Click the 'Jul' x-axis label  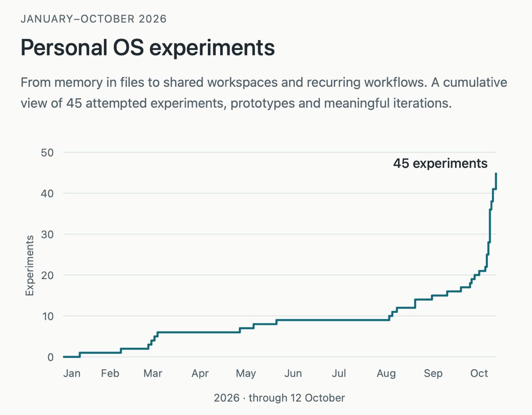click(x=339, y=373)
